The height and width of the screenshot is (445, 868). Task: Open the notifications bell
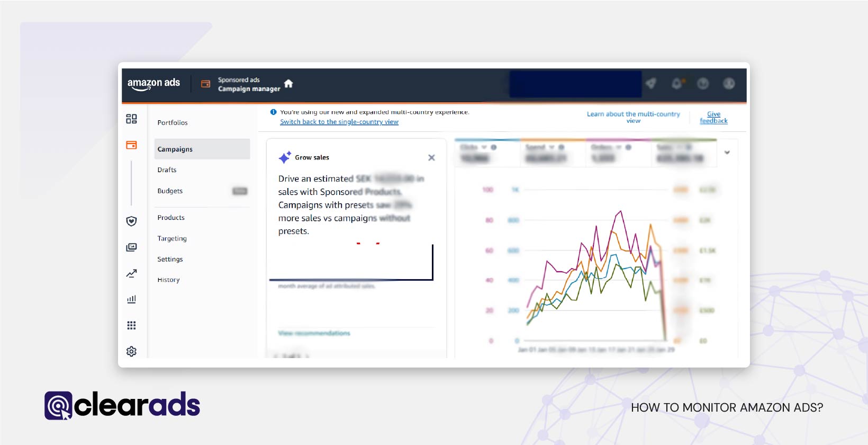[677, 83]
